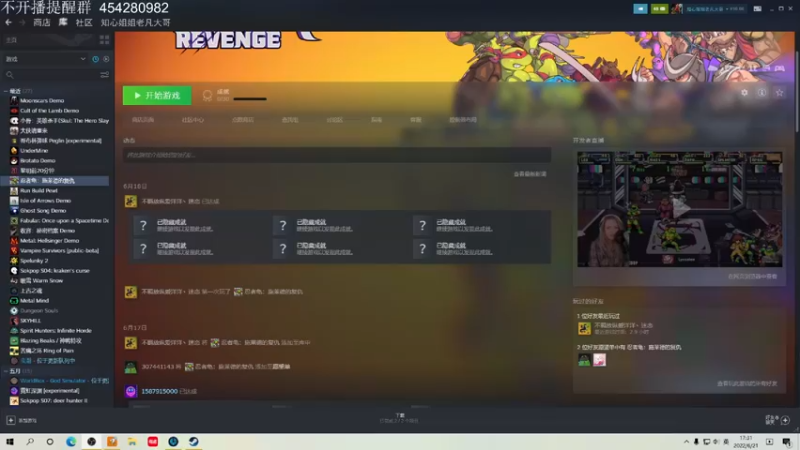This screenshot has width=800, height=450.
Task: Select Isle of Arrows Demo in the library
Action: [45, 201]
